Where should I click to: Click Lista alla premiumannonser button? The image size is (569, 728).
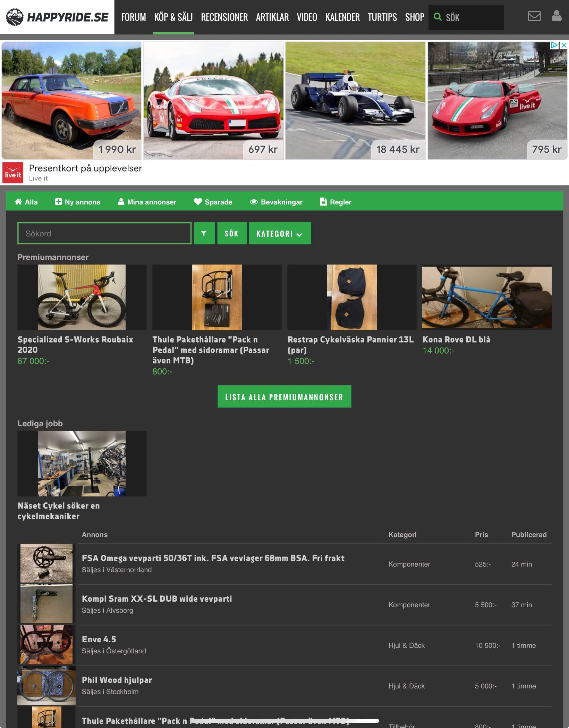point(284,397)
